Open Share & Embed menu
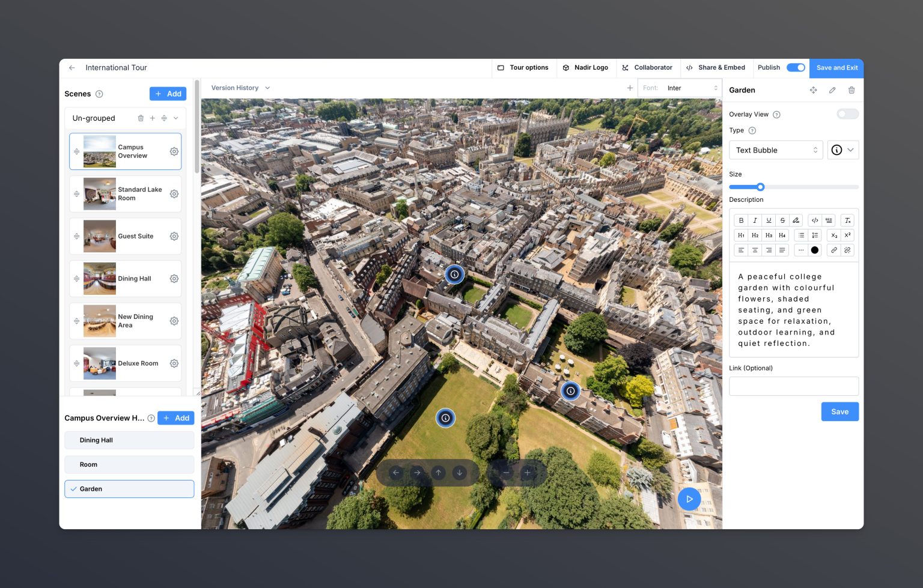This screenshot has height=588, width=923. pyautogui.click(x=715, y=68)
